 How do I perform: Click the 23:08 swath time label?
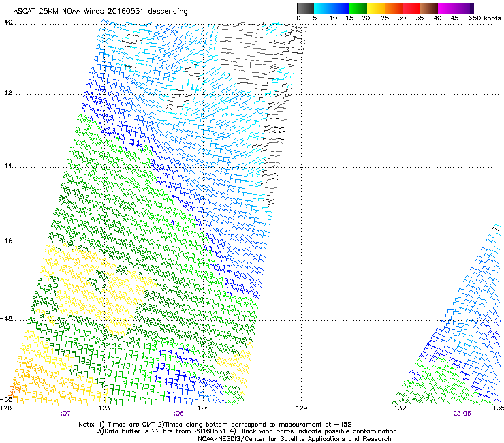pos(462,414)
